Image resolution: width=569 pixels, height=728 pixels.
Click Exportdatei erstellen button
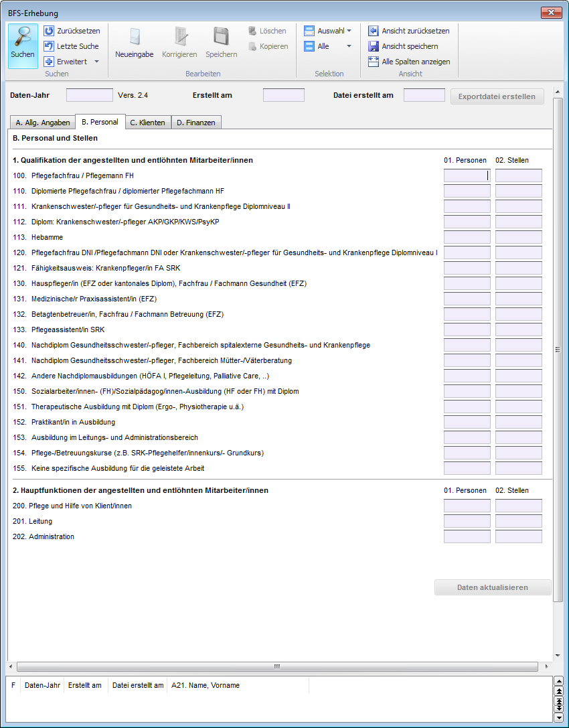point(497,96)
